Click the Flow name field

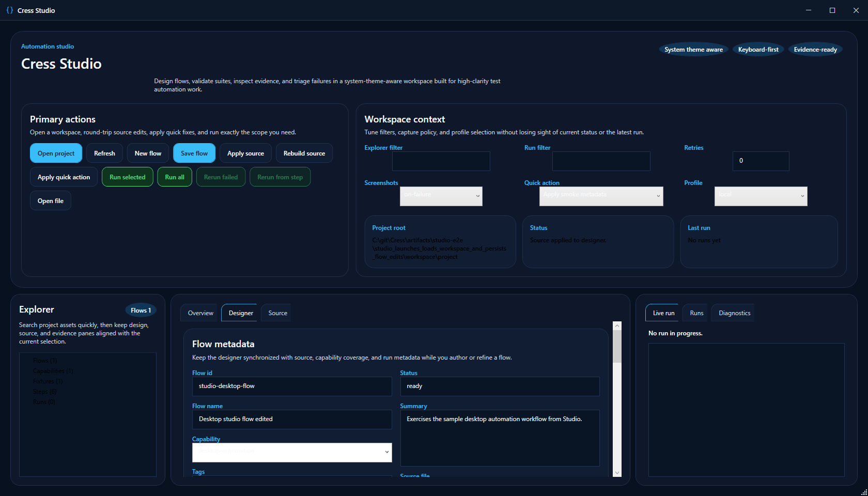pos(292,420)
